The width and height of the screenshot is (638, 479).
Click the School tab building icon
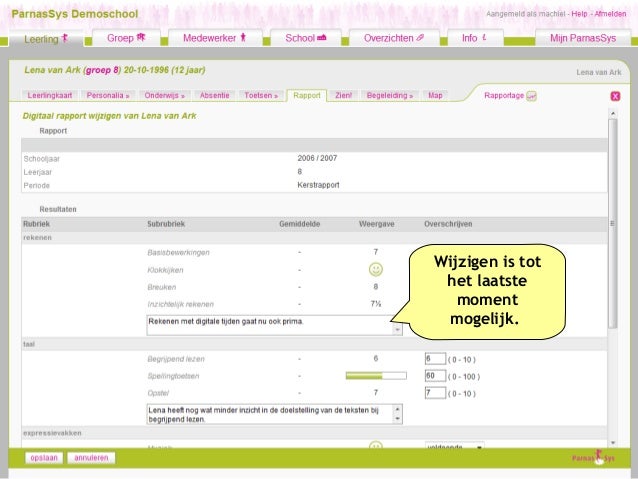[x=322, y=38]
